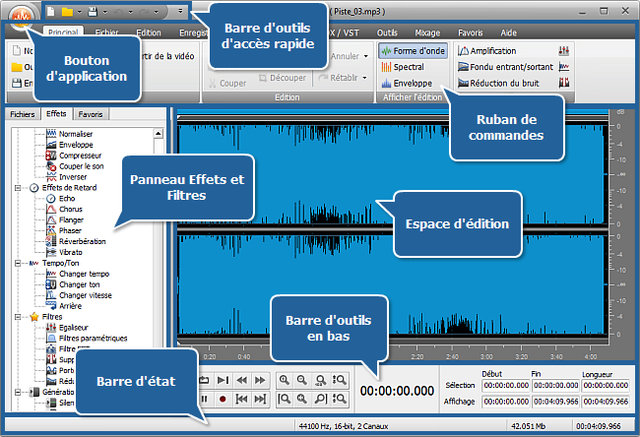640x437 pixels.
Task: Open the dropdown arrow beside the save icon
Action: click(x=105, y=12)
